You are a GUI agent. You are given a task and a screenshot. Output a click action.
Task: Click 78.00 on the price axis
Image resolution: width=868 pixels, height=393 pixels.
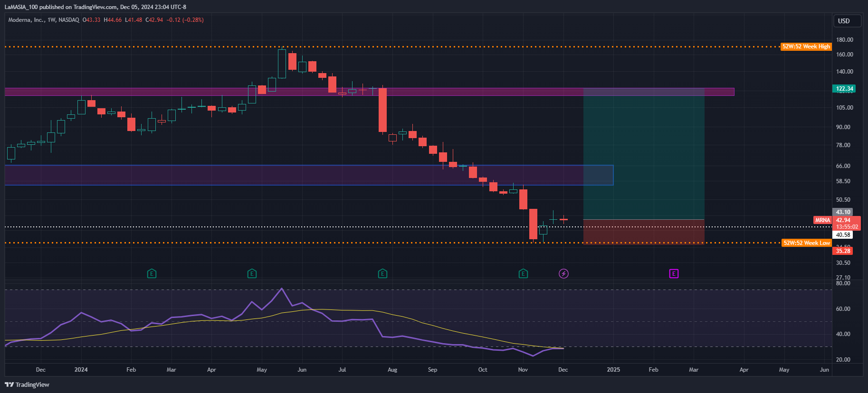pyautogui.click(x=843, y=145)
